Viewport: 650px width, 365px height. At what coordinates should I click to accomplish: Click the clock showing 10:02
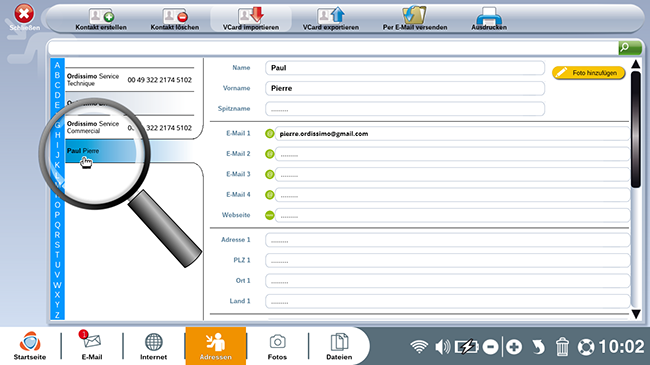point(621,347)
